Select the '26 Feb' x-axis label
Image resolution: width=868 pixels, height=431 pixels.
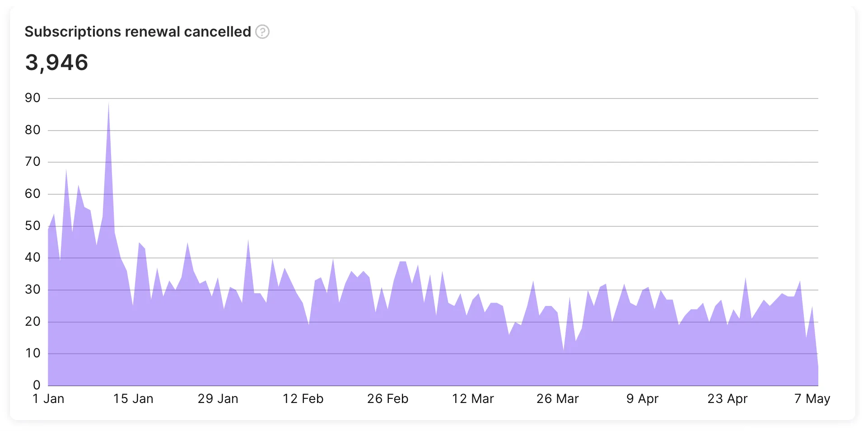[x=387, y=399]
